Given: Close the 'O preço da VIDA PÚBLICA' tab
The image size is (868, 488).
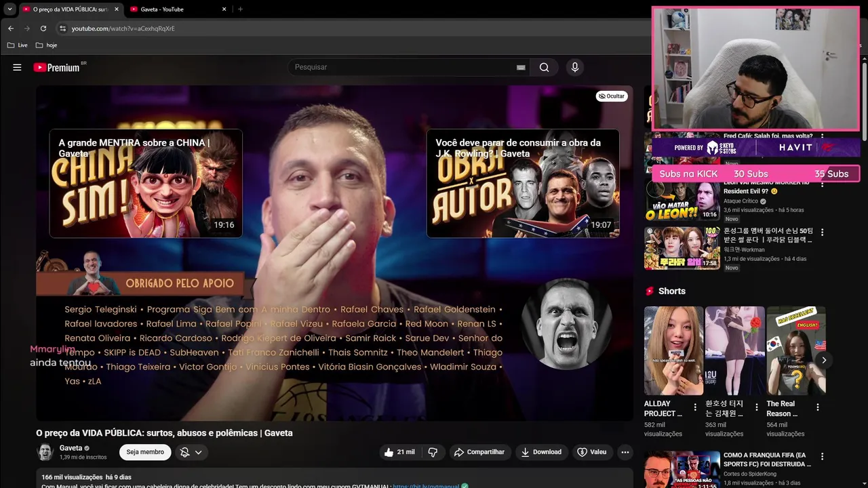Looking at the screenshot, I should pyautogui.click(x=117, y=9).
